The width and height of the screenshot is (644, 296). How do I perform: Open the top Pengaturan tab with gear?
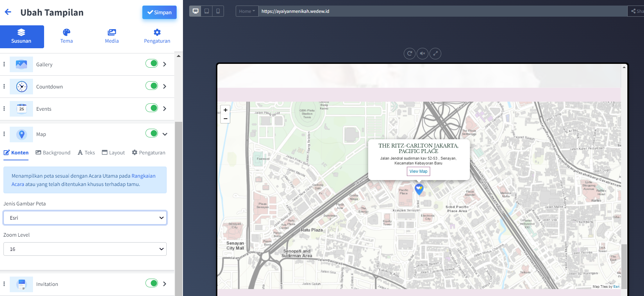pos(157,37)
